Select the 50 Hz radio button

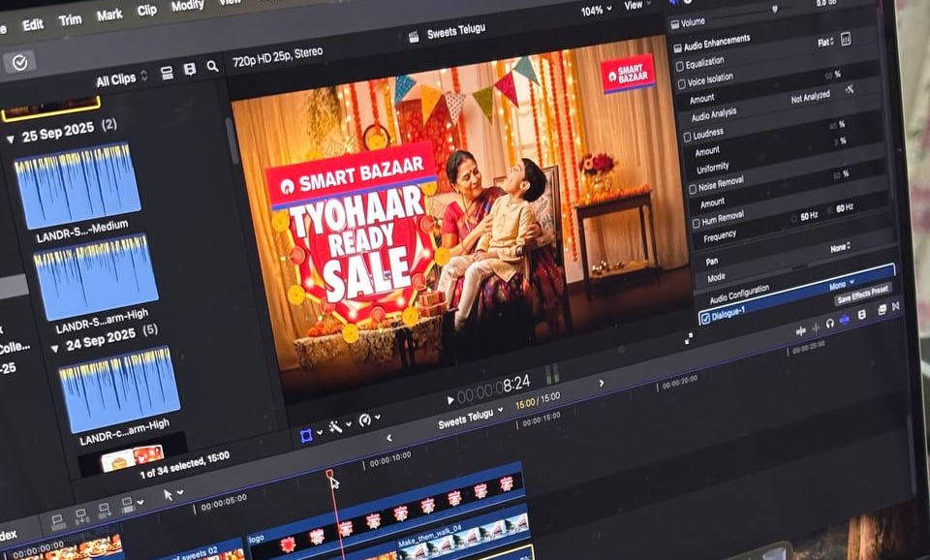click(x=794, y=219)
